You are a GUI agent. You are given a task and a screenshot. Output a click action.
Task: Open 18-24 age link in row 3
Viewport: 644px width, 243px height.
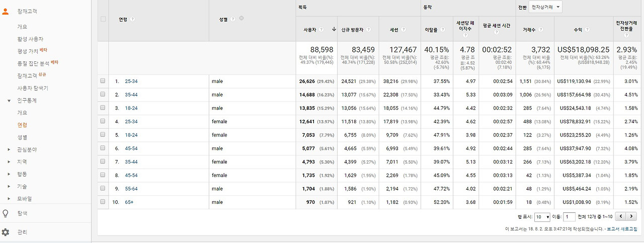131,108
